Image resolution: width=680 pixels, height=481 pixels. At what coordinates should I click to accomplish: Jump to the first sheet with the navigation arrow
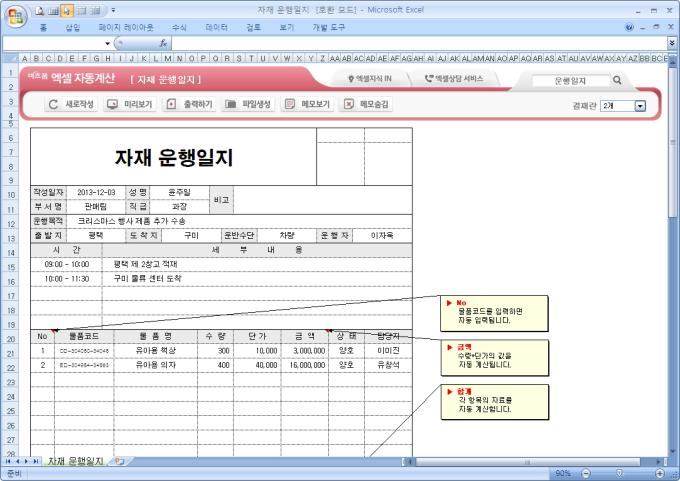pos(7,461)
